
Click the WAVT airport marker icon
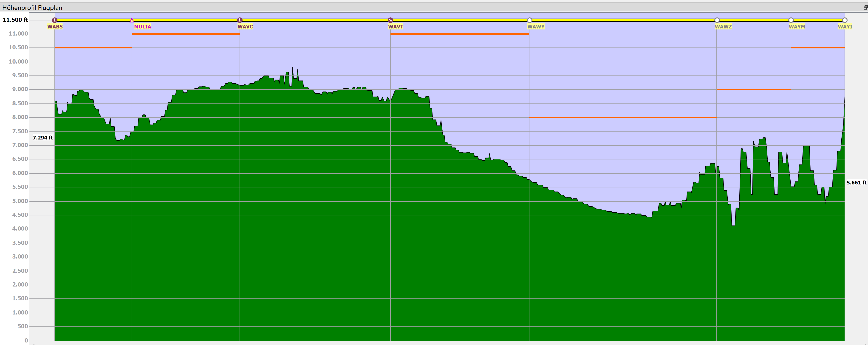point(390,20)
